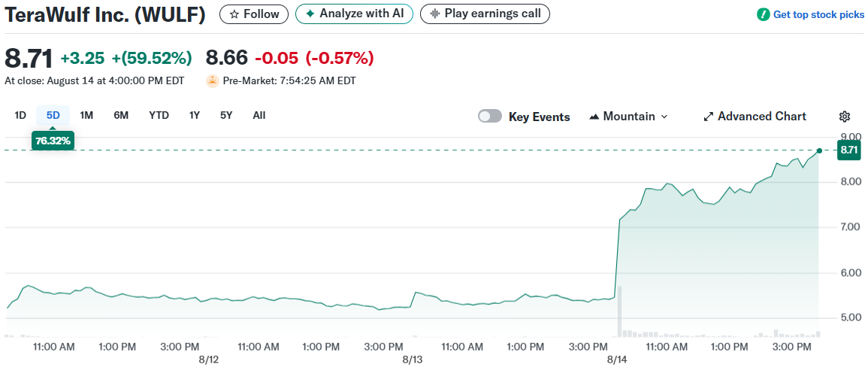Click the 8/13 date label on axis
Viewport: 868px width, 367px height.
coord(413,359)
